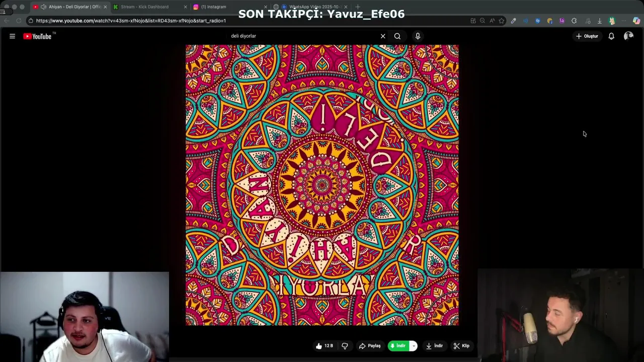Viewport: 644px width, 362px height.
Task: Open the Copilot sidebar icon
Action: [636, 21]
